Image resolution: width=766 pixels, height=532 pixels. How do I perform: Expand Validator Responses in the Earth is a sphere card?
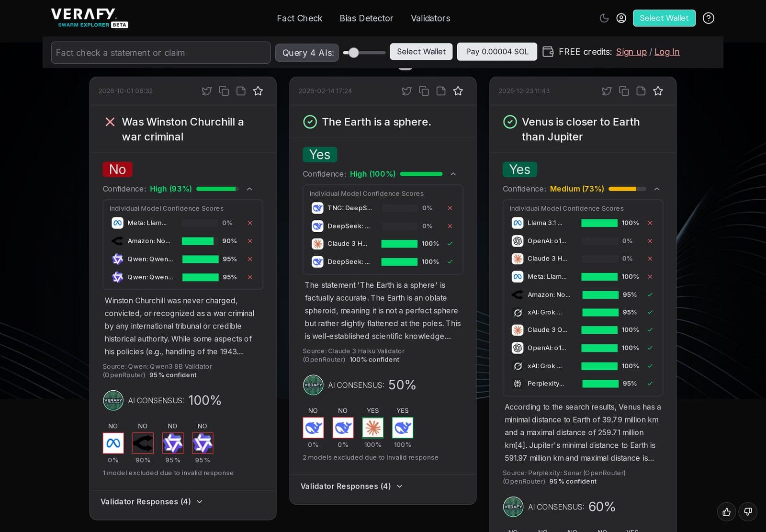click(x=351, y=486)
